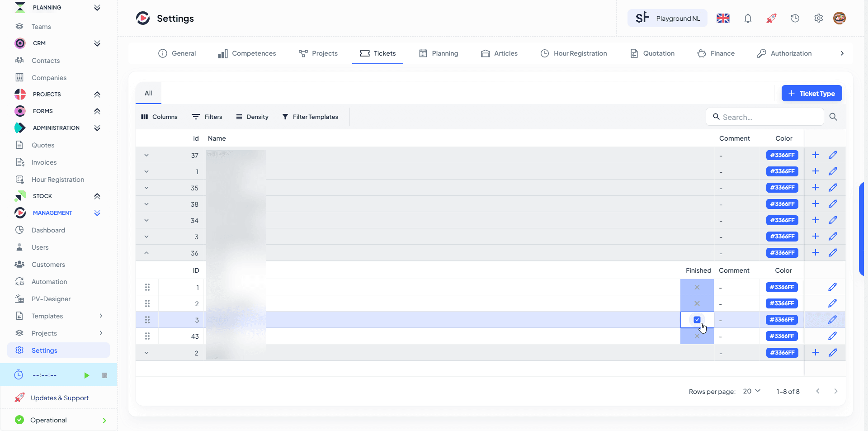Click the search magnifier icon button

pos(833,117)
